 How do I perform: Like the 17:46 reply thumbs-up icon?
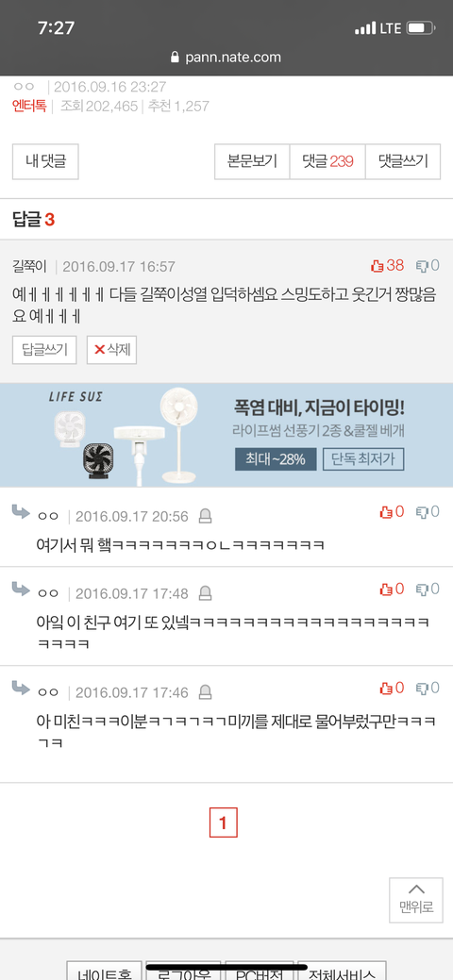392,689
